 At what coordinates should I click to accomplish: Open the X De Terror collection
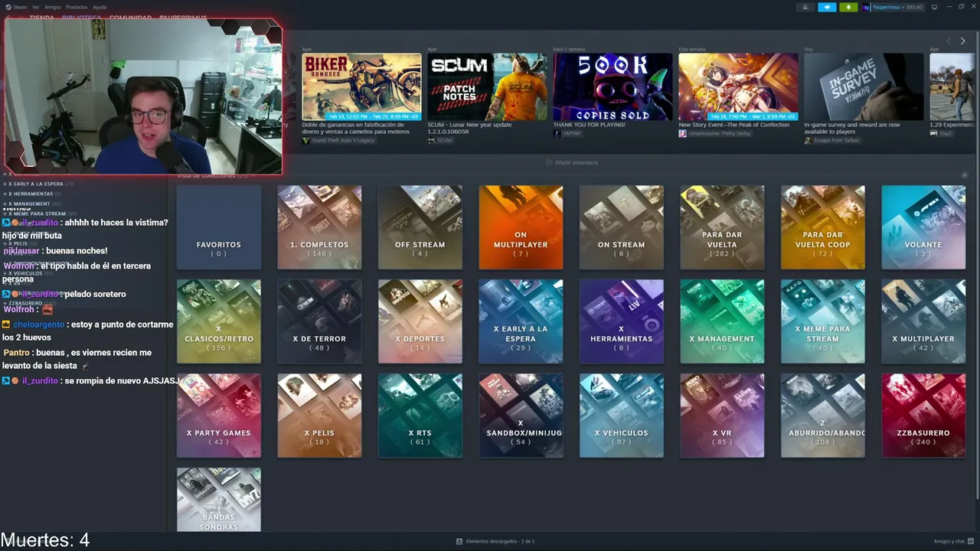(x=319, y=321)
